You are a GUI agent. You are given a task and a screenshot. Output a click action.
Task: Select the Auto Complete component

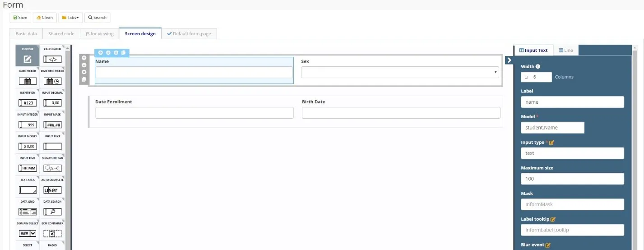[52, 186]
